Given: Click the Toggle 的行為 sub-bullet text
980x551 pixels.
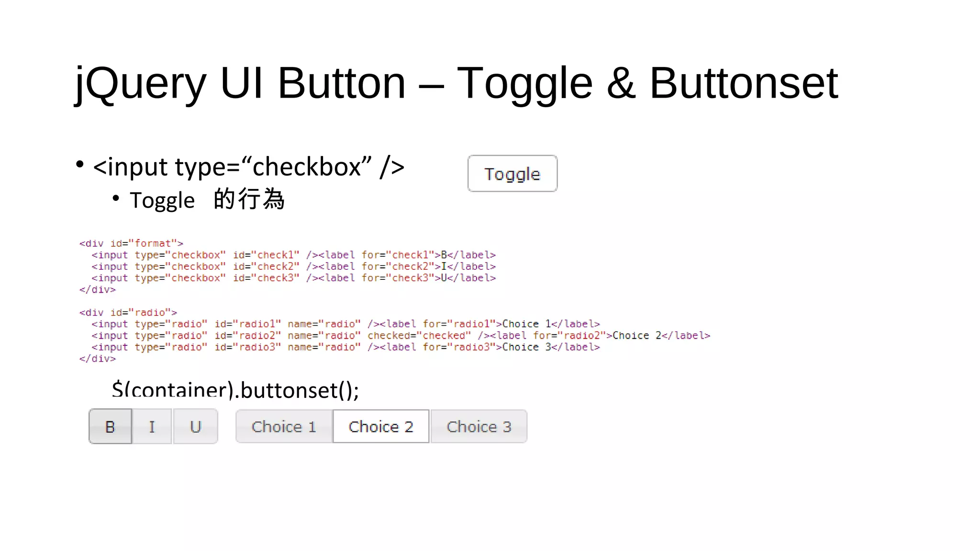Looking at the screenshot, I should [207, 199].
